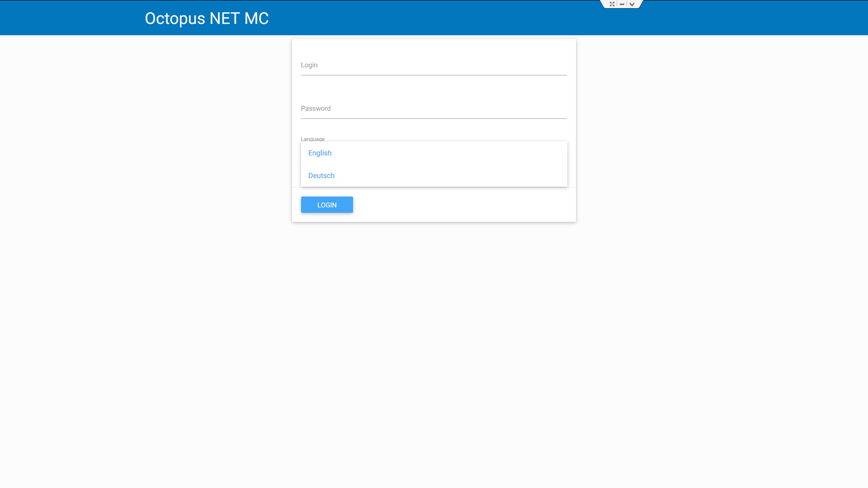Click the fullscreen arrows icon
Screen dimensions: 868x488
612,4
